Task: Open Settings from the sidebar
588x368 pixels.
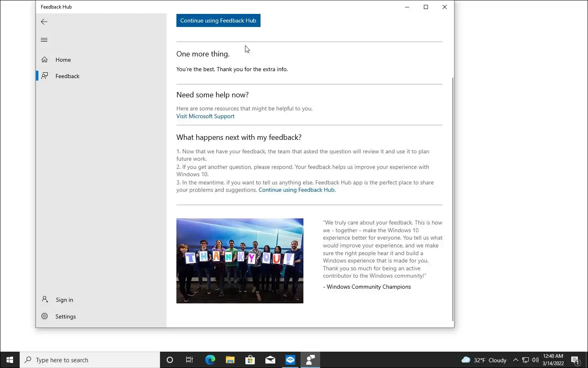Action: click(101, 316)
